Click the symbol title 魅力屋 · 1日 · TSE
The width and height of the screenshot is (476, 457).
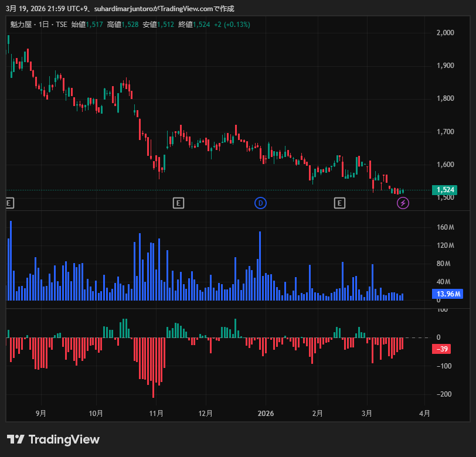(39, 25)
